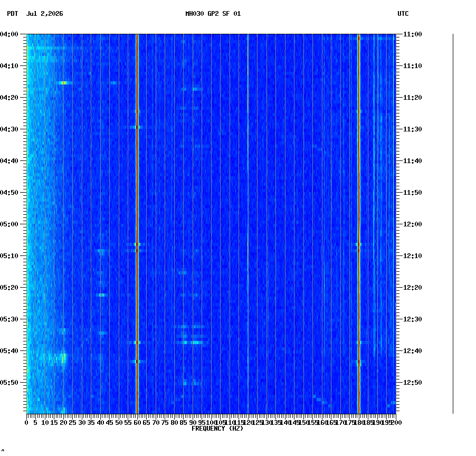
Task: Click the 40 Hz burst near 05:22
Action: [x=102, y=295]
